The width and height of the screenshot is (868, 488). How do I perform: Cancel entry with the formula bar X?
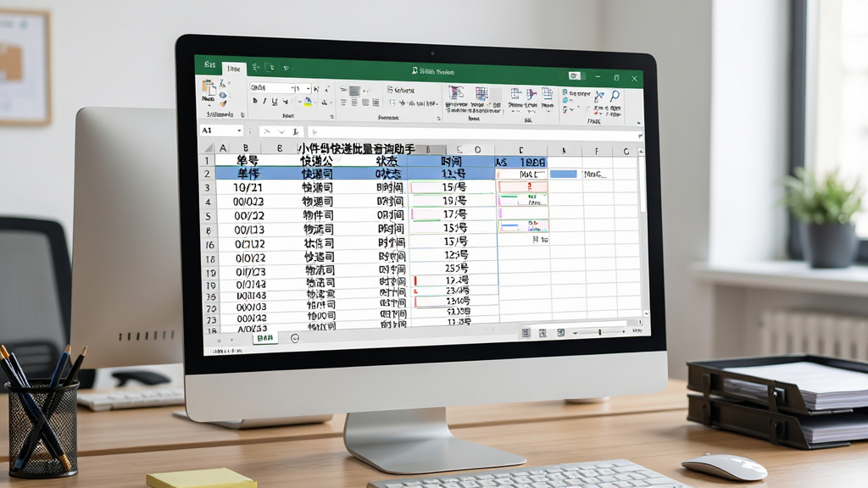point(267,131)
